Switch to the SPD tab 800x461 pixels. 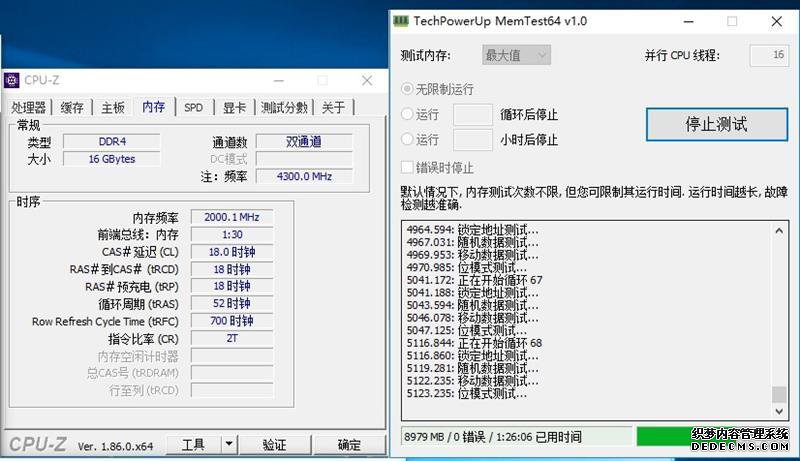click(193, 108)
